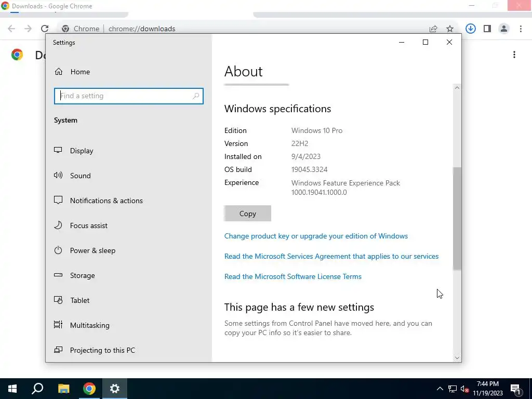Click the Focus assist moon icon

(58, 225)
